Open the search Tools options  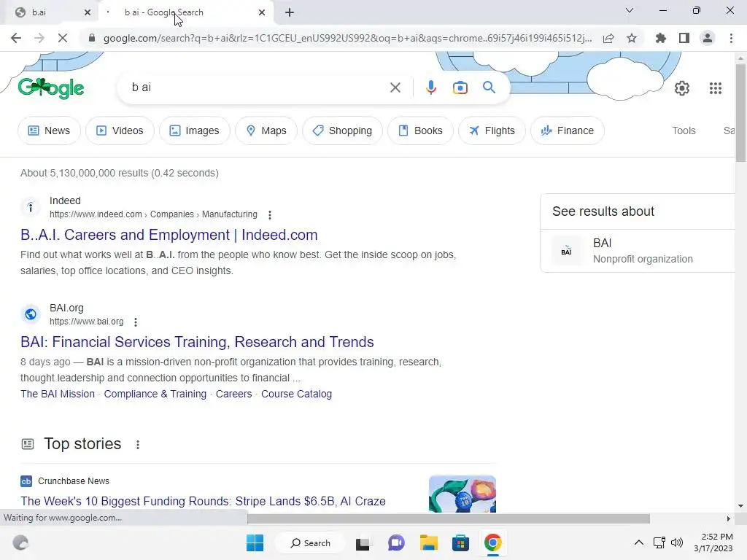684,131
